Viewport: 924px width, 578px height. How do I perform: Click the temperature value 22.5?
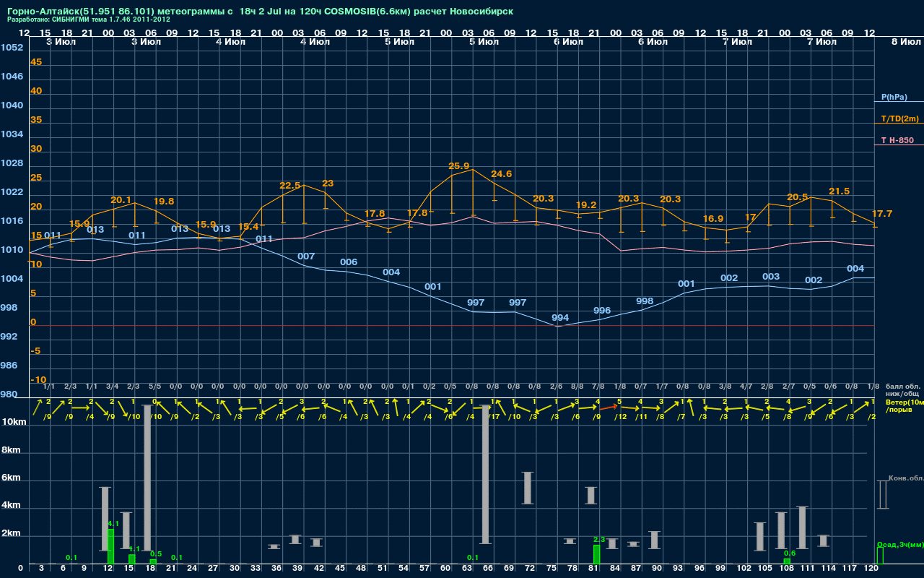(290, 186)
